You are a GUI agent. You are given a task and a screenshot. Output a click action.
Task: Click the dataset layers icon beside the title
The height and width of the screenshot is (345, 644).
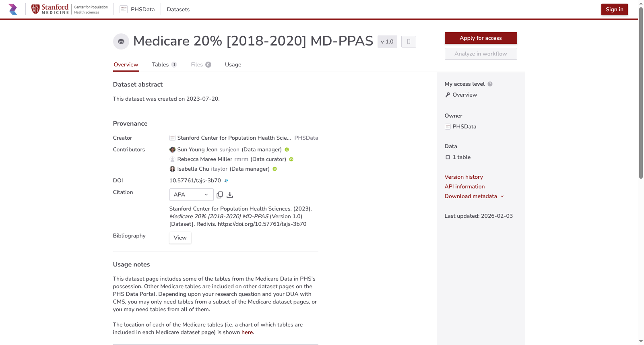(x=121, y=41)
